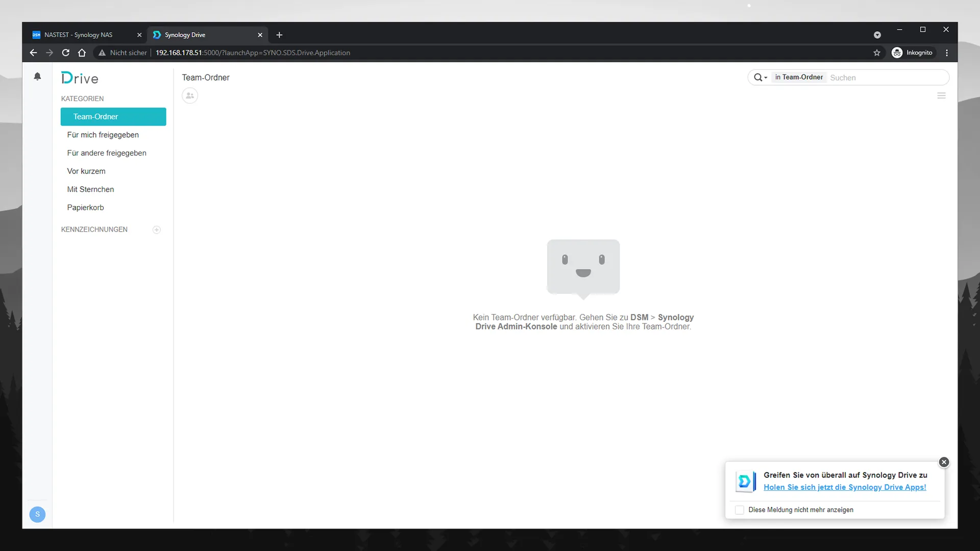Open 'Vor kurzem' category

pyautogui.click(x=113, y=171)
